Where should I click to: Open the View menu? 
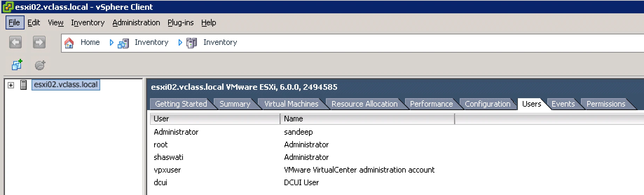(x=56, y=23)
